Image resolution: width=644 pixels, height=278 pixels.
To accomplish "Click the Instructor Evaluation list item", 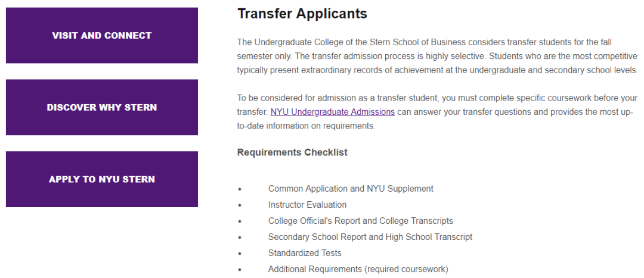I will (307, 205).
